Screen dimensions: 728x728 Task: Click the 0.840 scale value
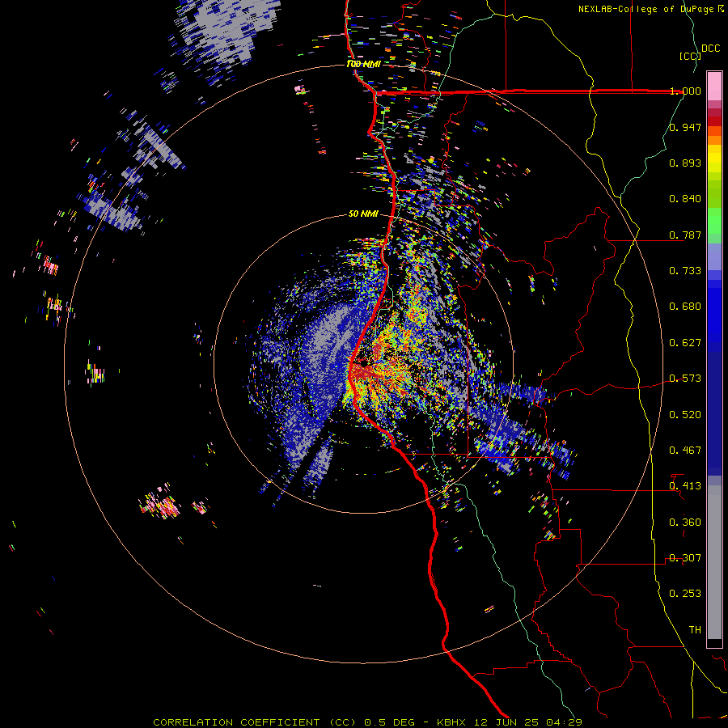[685, 199]
